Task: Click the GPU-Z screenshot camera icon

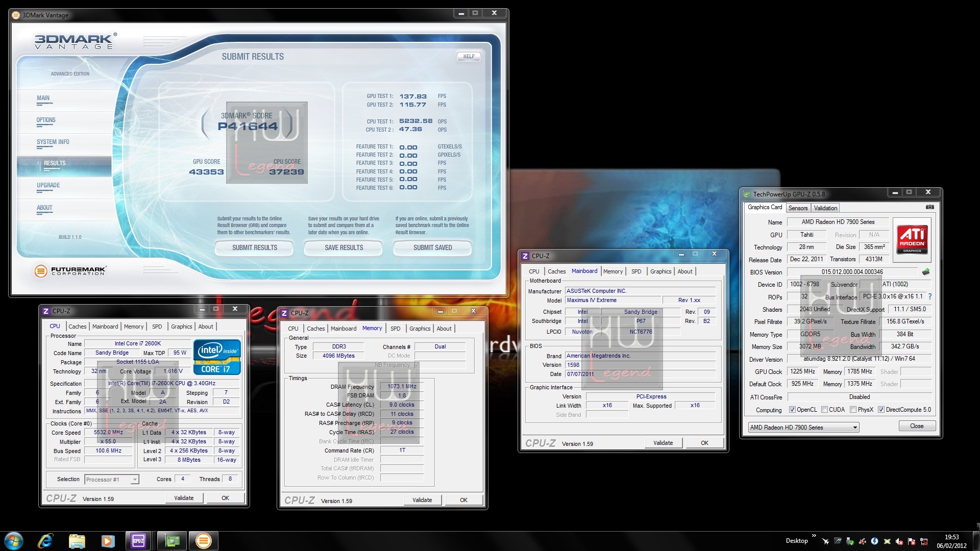Action: point(930,207)
